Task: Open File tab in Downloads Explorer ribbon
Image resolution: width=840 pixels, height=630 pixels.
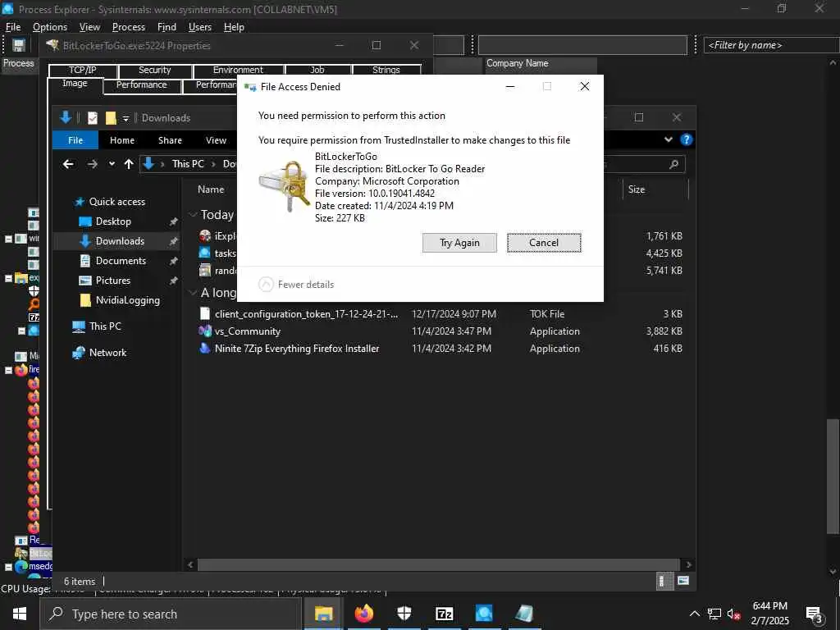Action: point(75,140)
